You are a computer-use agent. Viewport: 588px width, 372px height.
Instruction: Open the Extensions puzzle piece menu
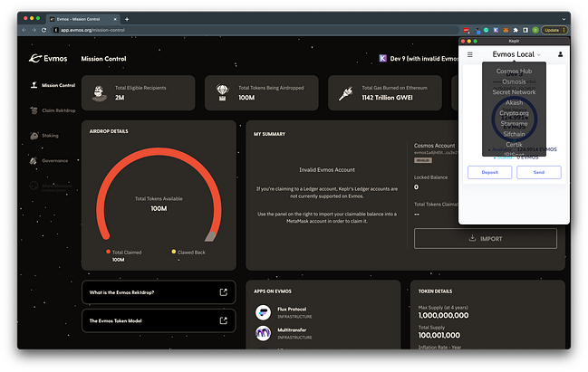516,30
